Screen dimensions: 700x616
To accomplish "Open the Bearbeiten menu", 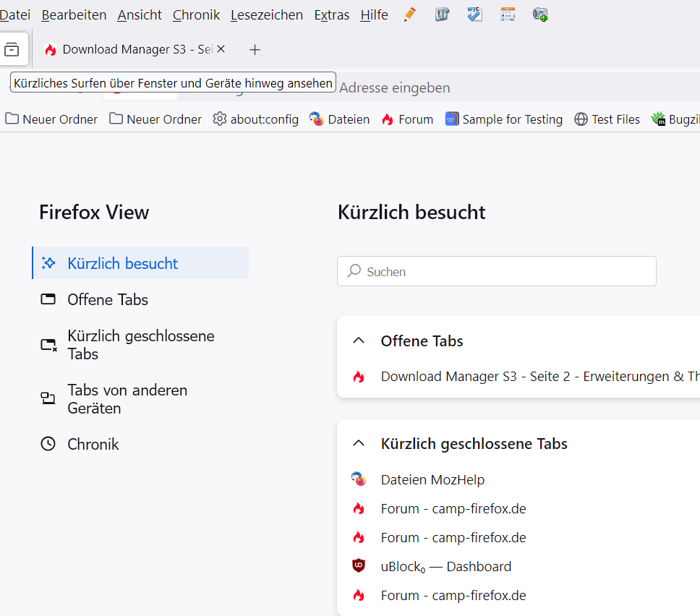I will [74, 14].
